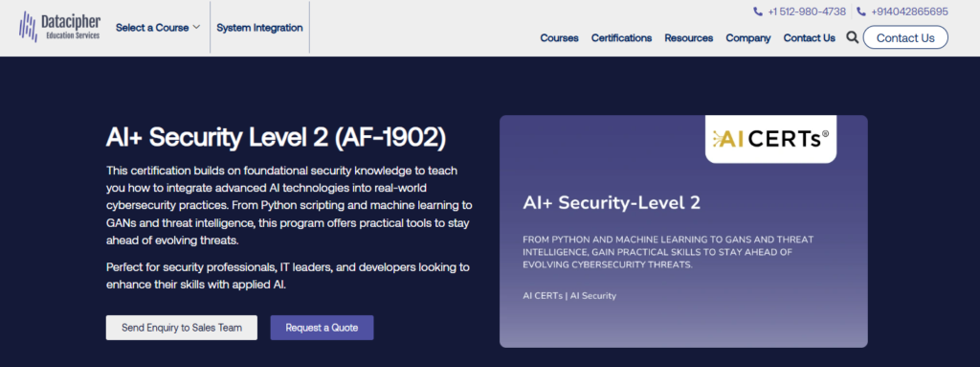The width and height of the screenshot is (980, 367).
Task: Click the Request a Quote button
Action: click(x=322, y=328)
